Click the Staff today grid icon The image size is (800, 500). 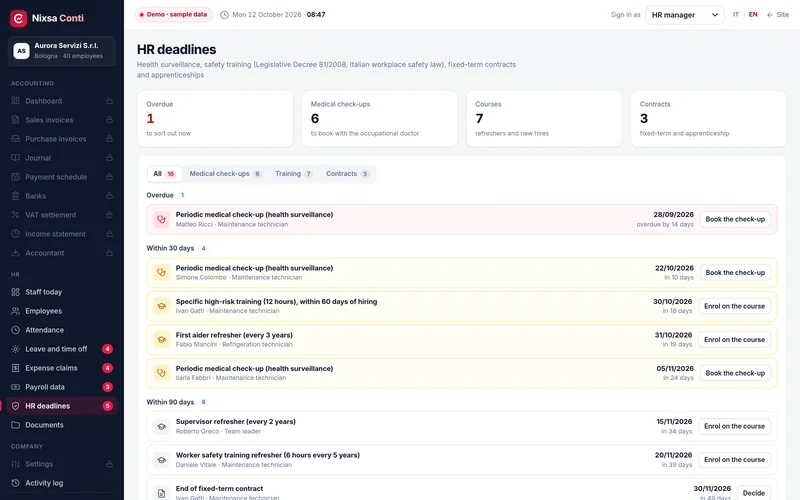15,292
